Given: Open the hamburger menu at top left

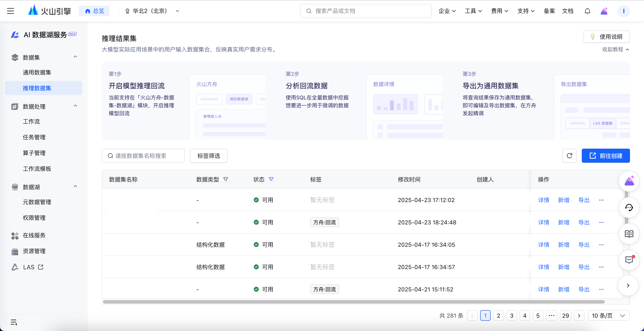Looking at the screenshot, I should point(11,11).
